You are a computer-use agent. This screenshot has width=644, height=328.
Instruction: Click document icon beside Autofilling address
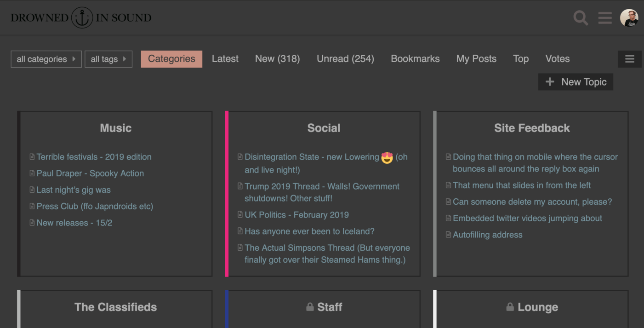click(448, 235)
